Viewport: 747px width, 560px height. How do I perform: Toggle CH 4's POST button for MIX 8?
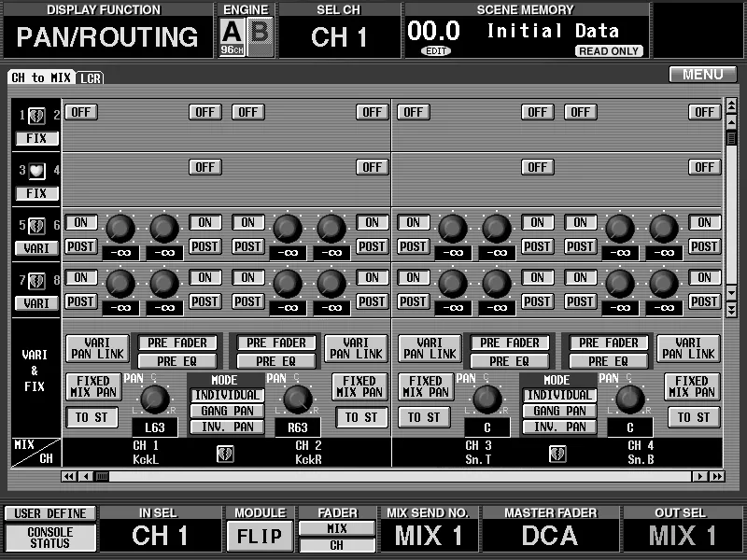click(x=704, y=301)
